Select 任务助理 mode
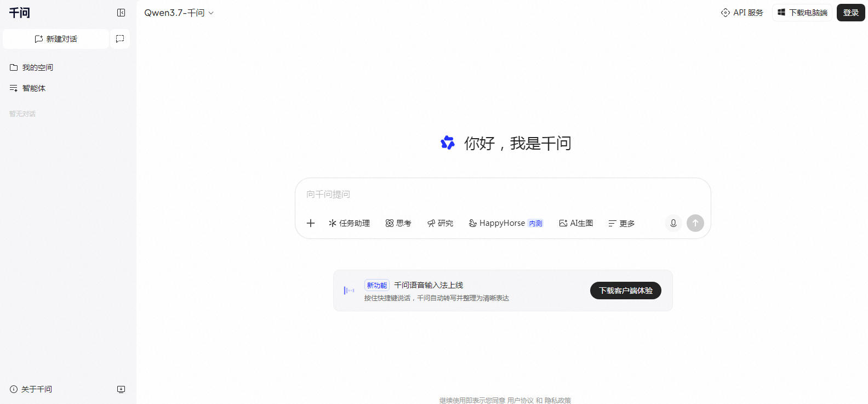 pyautogui.click(x=349, y=223)
